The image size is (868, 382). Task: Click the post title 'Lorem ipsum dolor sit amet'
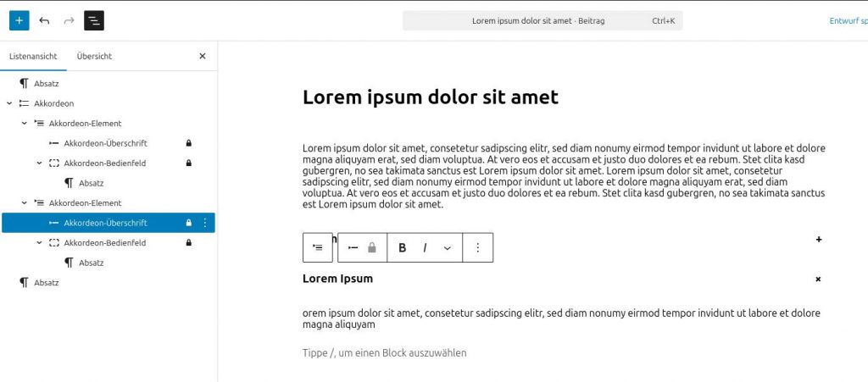[x=431, y=97]
